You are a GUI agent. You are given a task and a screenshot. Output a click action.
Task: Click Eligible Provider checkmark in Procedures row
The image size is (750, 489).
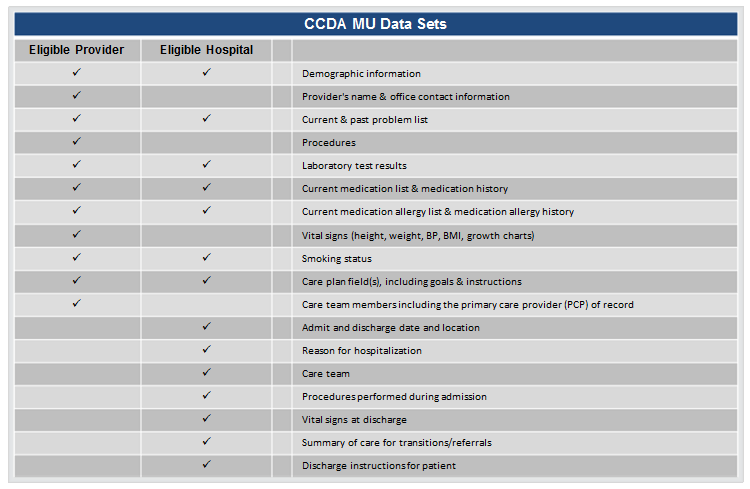pos(77,142)
